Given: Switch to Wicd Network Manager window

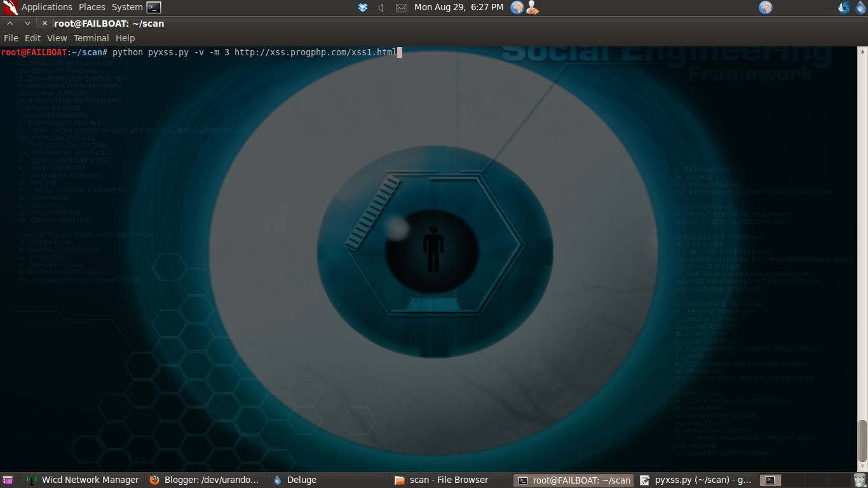Looking at the screenshot, I should point(83,480).
